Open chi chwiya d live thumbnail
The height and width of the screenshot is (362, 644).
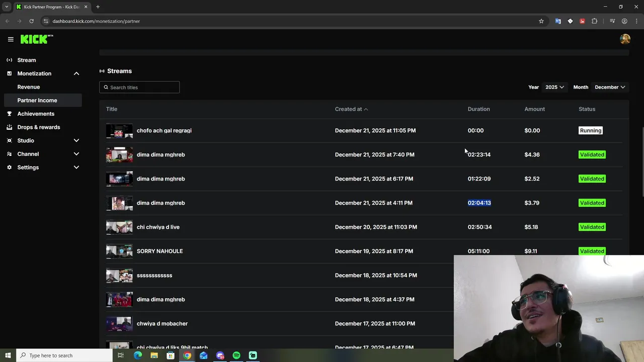pyautogui.click(x=119, y=227)
